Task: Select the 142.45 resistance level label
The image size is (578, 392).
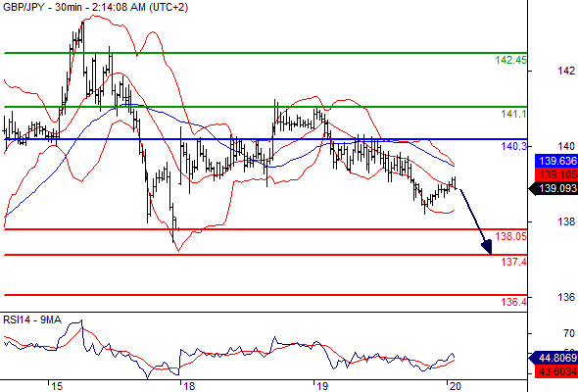Action: (511, 60)
